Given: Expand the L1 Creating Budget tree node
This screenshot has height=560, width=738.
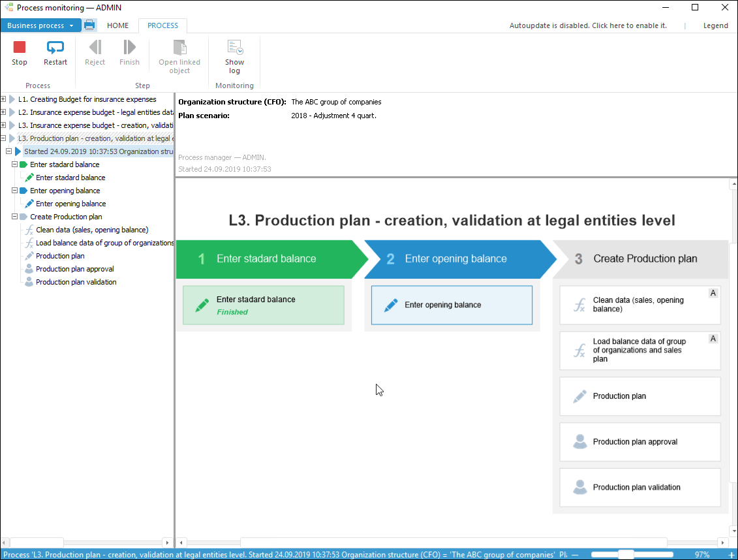Looking at the screenshot, I should [3, 99].
